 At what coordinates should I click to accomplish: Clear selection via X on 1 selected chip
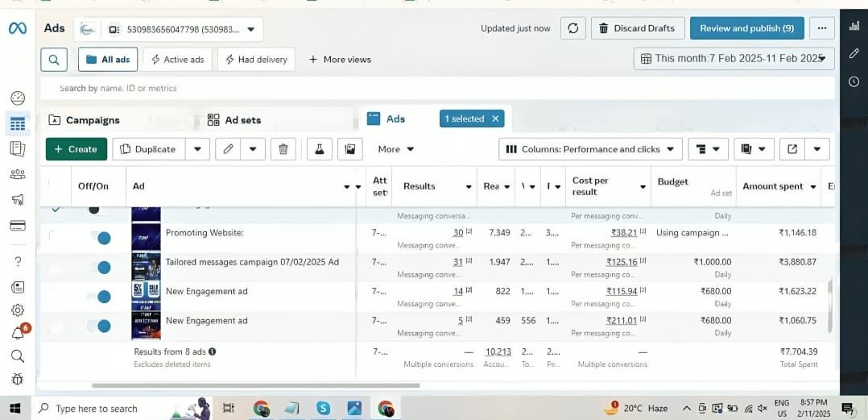495,119
